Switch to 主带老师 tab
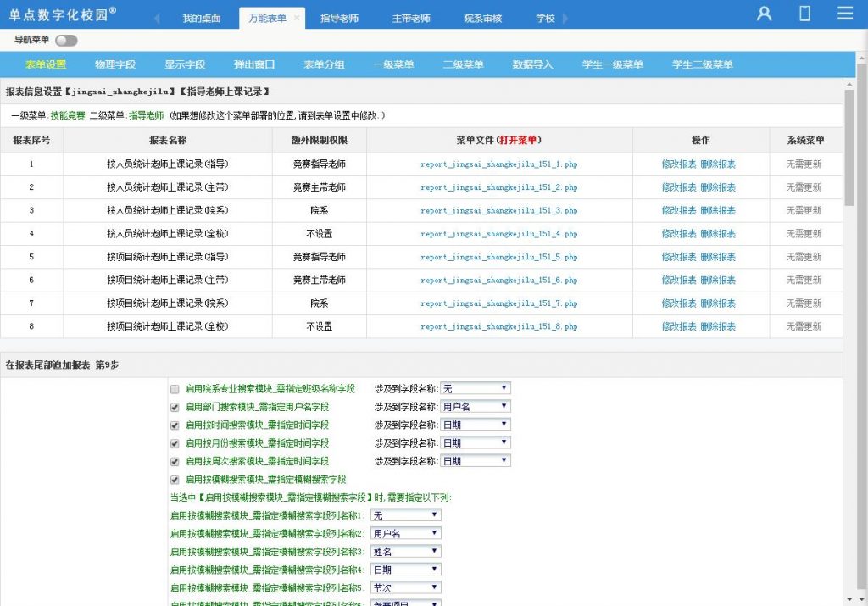This screenshot has width=868, height=606. [411, 19]
